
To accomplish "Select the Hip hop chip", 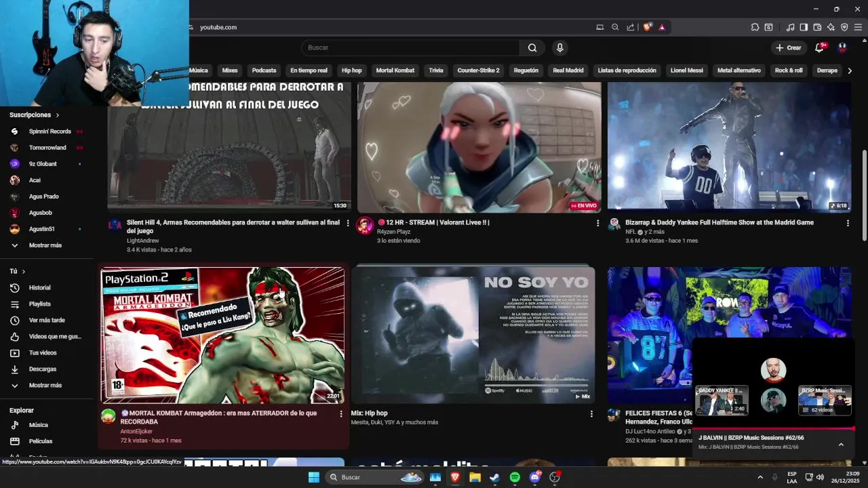I will tap(351, 70).
